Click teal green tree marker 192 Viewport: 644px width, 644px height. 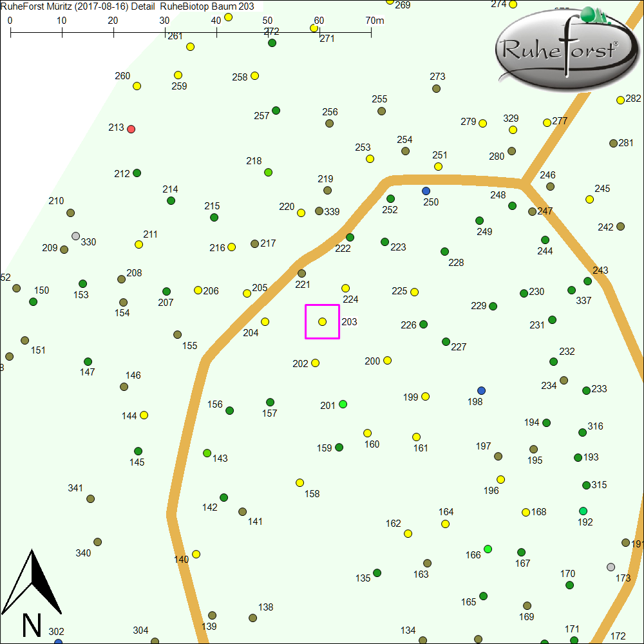pyautogui.click(x=583, y=511)
